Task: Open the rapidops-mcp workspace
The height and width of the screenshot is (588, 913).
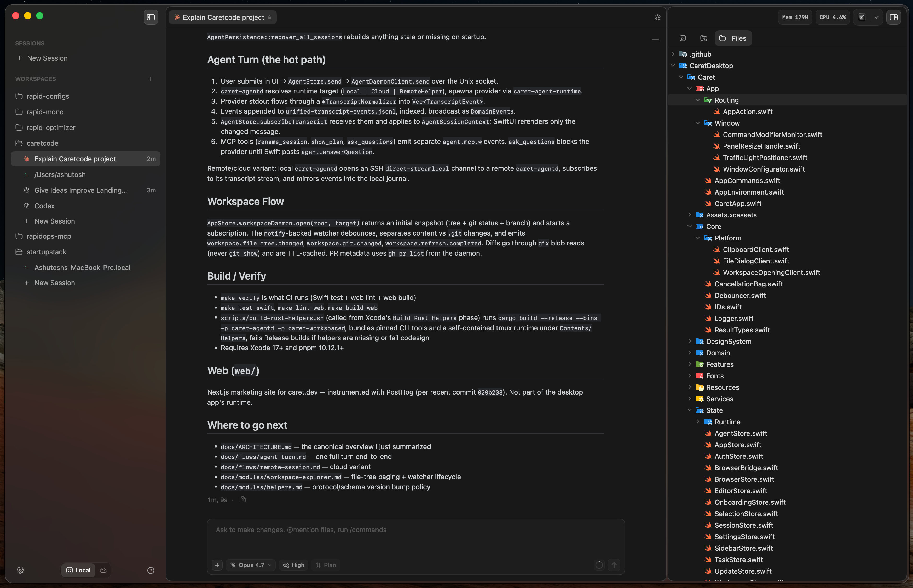Action: click(49, 236)
